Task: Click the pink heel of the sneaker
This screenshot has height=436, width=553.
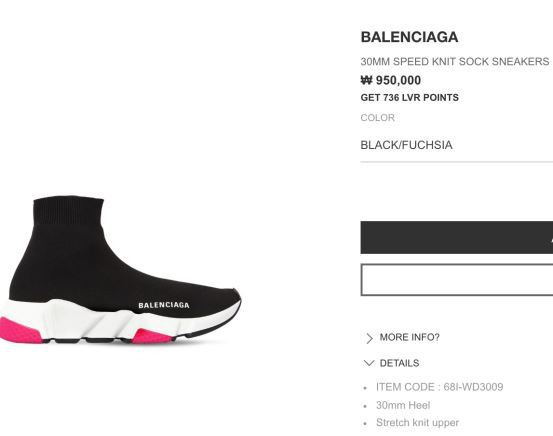Action: point(19,331)
